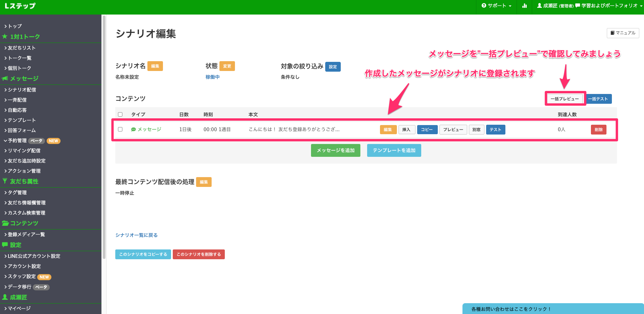Click the megaphone icon beside メッセージ section
The image size is (644, 314).
4,78
